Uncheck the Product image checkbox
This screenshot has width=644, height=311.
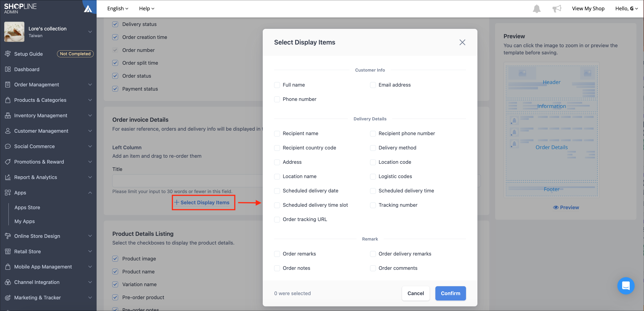(x=115, y=258)
